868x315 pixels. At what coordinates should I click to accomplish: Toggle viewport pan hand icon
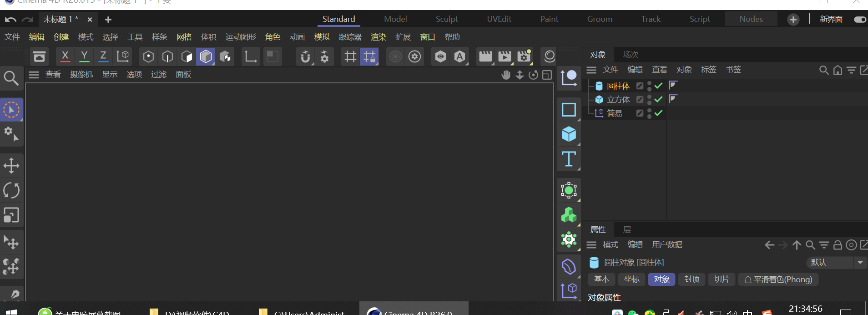pos(506,75)
